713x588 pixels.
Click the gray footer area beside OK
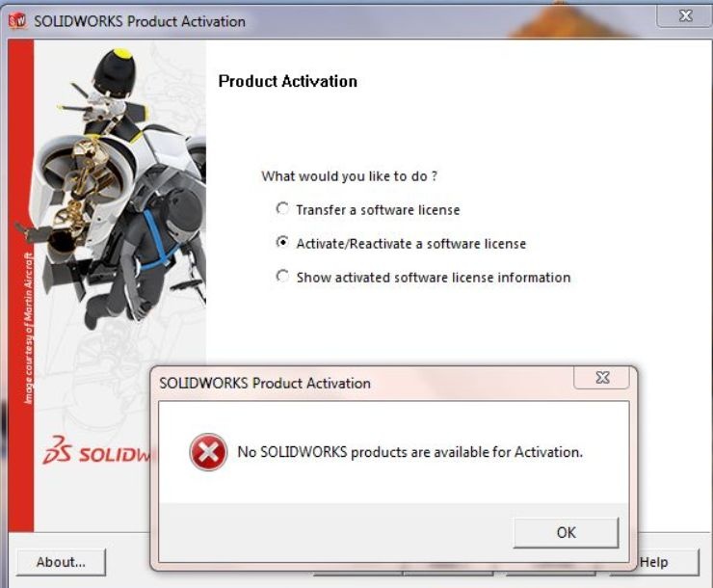335,532
